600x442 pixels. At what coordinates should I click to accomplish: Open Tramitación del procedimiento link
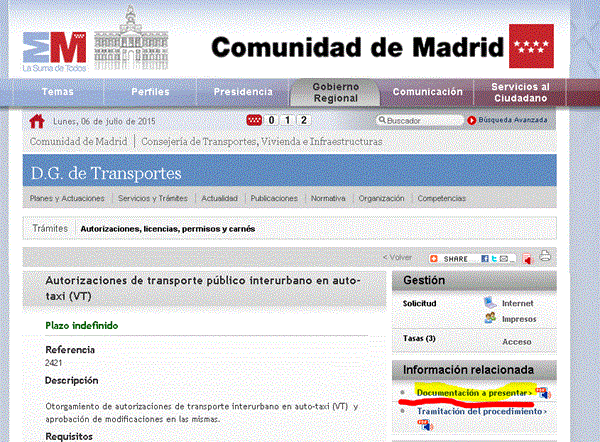point(482,411)
